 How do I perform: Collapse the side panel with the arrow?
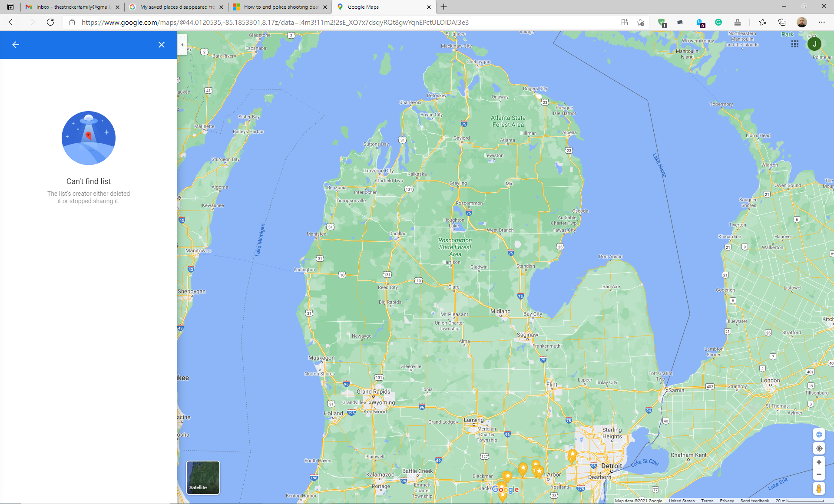(182, 45)
